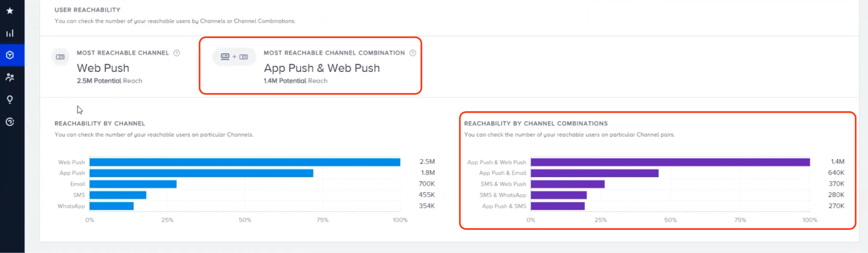Open the compass icon at the sidebar bottom
Screen dimensions: 868x253
click(9, 122)
